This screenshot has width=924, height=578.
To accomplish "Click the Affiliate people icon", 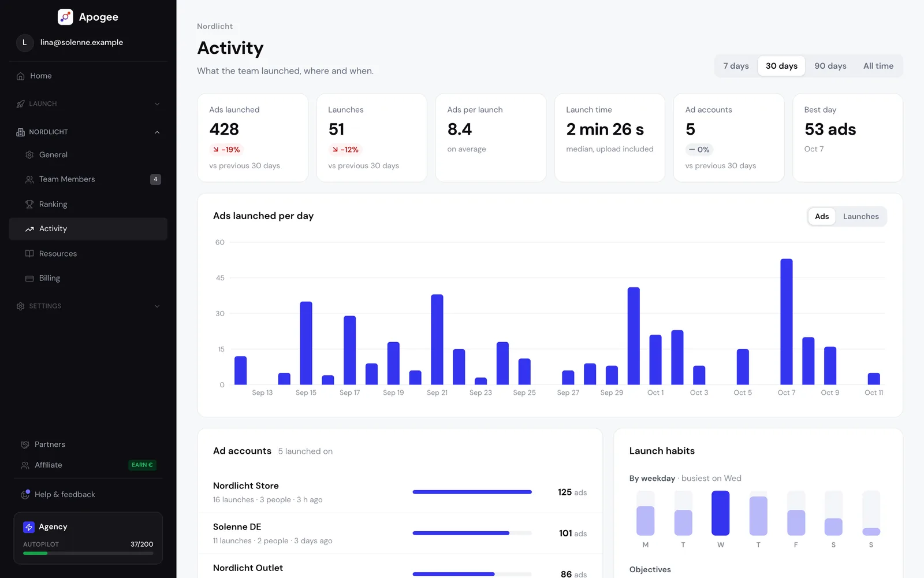I will 25,465.
